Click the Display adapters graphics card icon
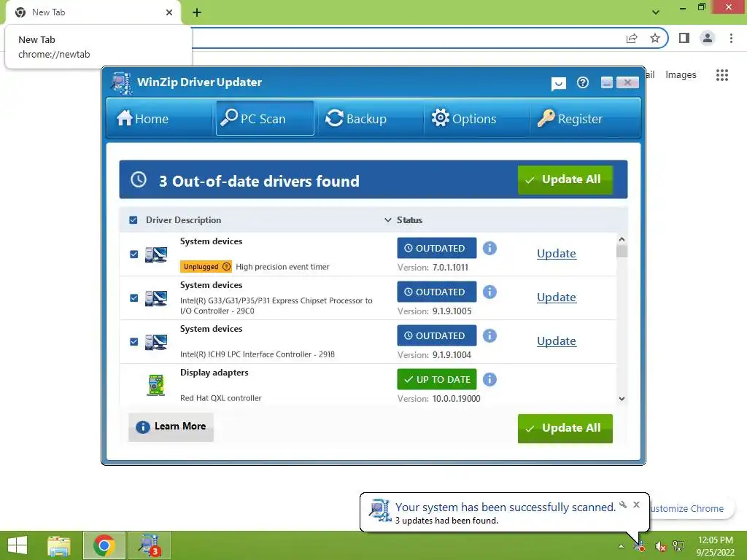Viewport: 747px width, 560px height. click(x=156, y=385)
